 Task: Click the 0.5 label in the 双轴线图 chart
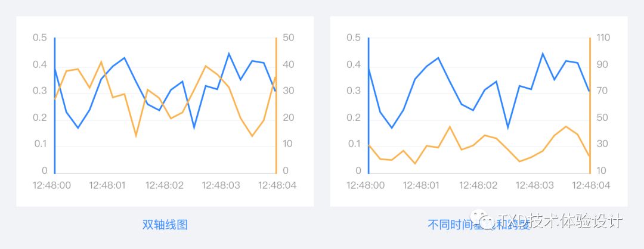tap(40, 38)
